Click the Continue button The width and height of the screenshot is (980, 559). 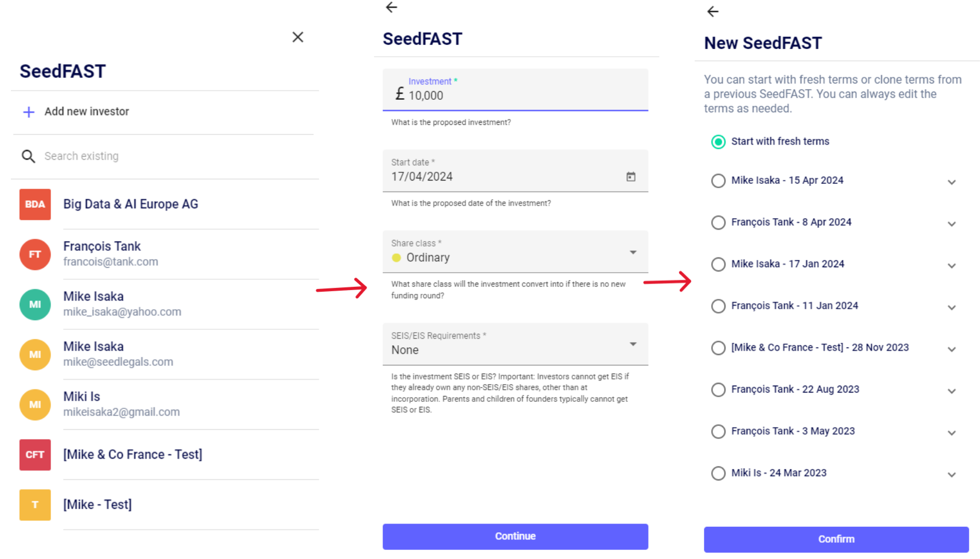coord(515,537)
